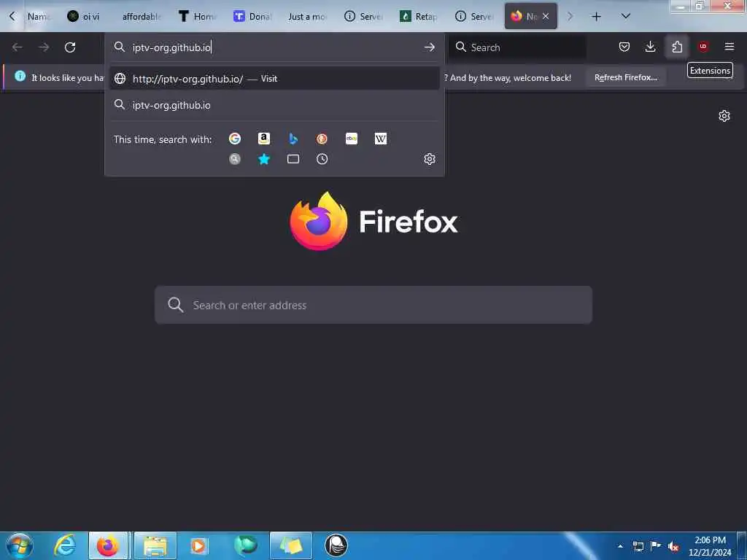Switch to the 'Home' tab

[197, 17]
